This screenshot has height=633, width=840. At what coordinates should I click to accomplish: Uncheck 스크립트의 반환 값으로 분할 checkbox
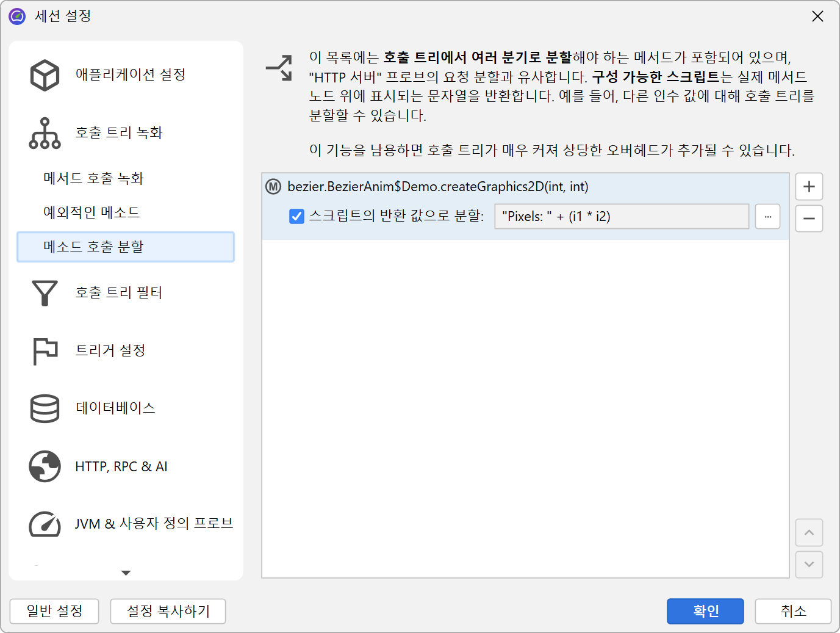[x=296, y=216]
